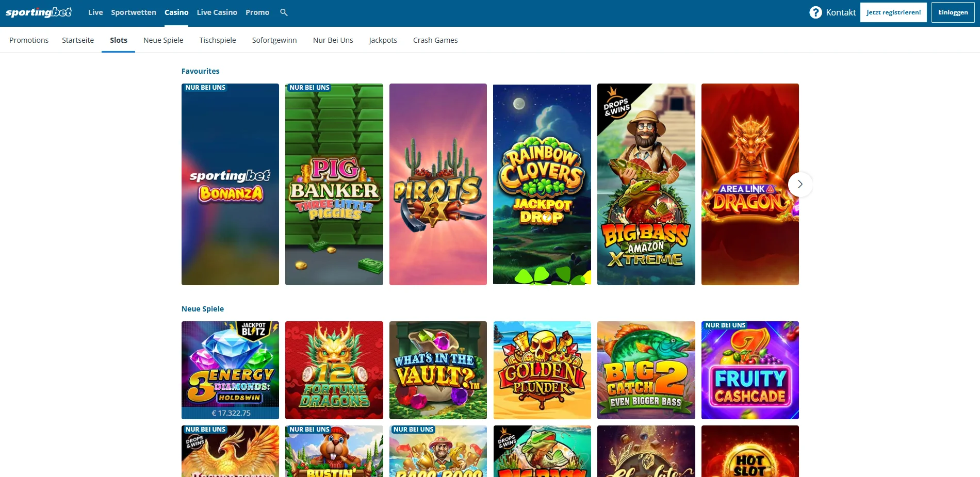
Task: Open Live Casino menu item
Action: pos(217,12)
